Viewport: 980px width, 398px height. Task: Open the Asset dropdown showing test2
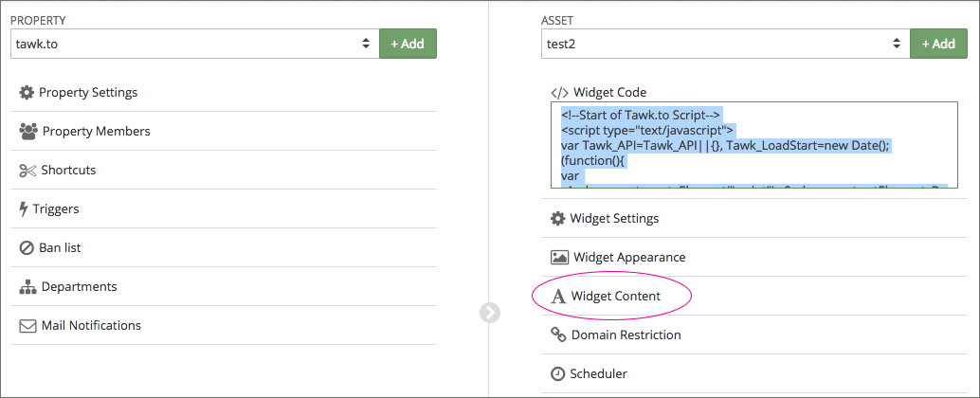pos(726,44)
